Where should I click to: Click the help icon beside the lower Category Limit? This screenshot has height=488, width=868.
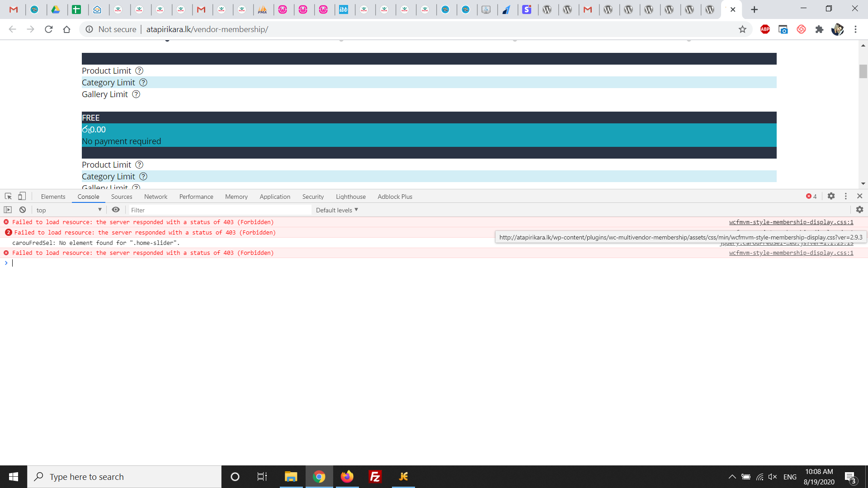(143, 176)
